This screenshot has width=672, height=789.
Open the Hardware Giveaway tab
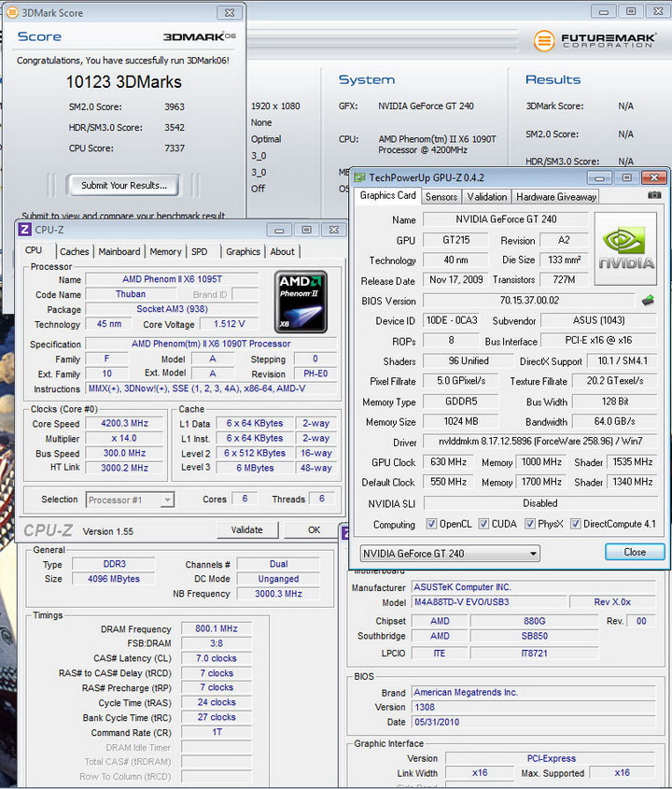tap(556, 197)
